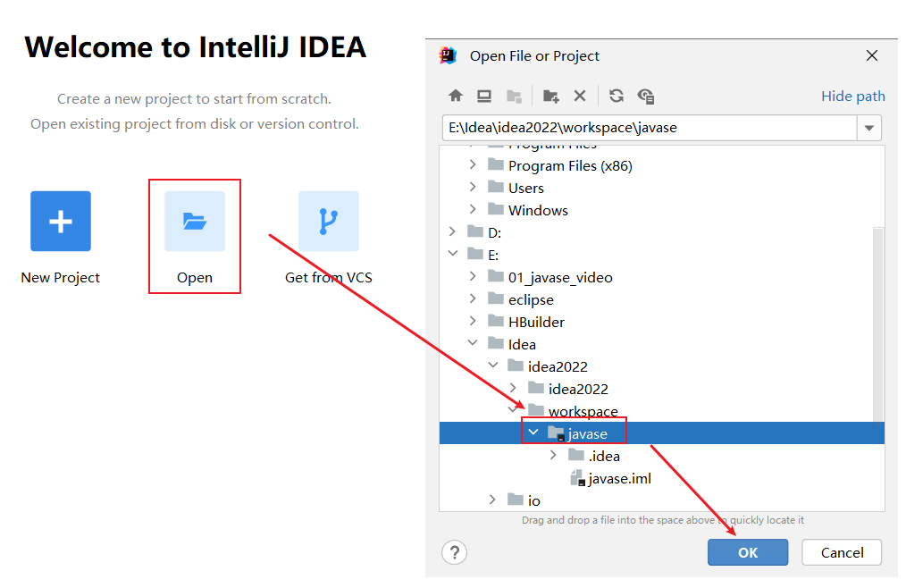Click the Get from VCS icon
This screenshot has width=906, height=588.
pos(328,221)
